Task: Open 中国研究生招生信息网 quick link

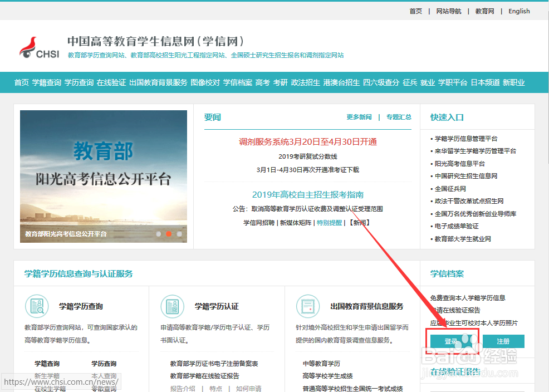Action: pos(465,176)
